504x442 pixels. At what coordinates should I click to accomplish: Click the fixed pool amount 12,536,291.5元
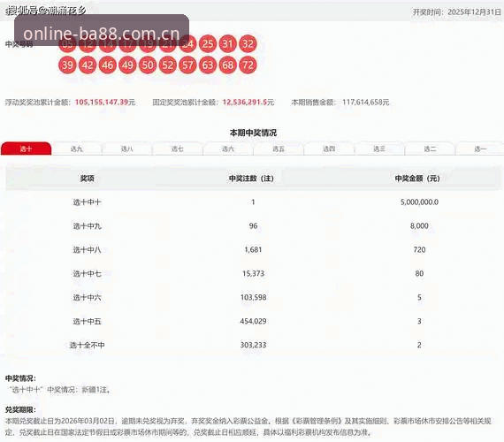[248, 103]
